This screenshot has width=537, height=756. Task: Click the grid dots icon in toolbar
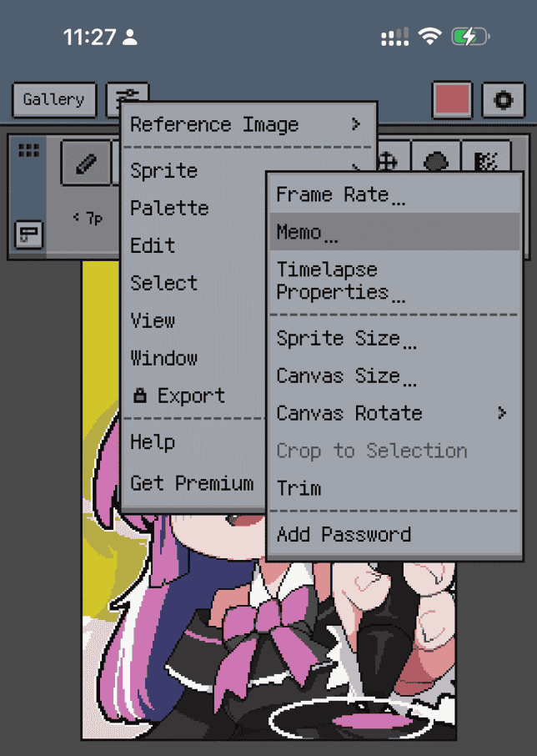(28, 149)
